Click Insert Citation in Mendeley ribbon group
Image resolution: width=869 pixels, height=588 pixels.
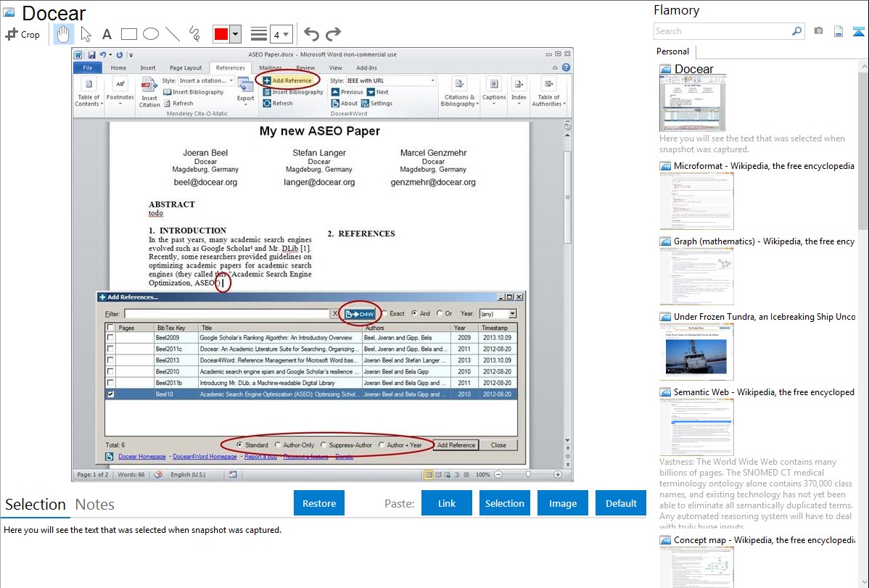149,92
